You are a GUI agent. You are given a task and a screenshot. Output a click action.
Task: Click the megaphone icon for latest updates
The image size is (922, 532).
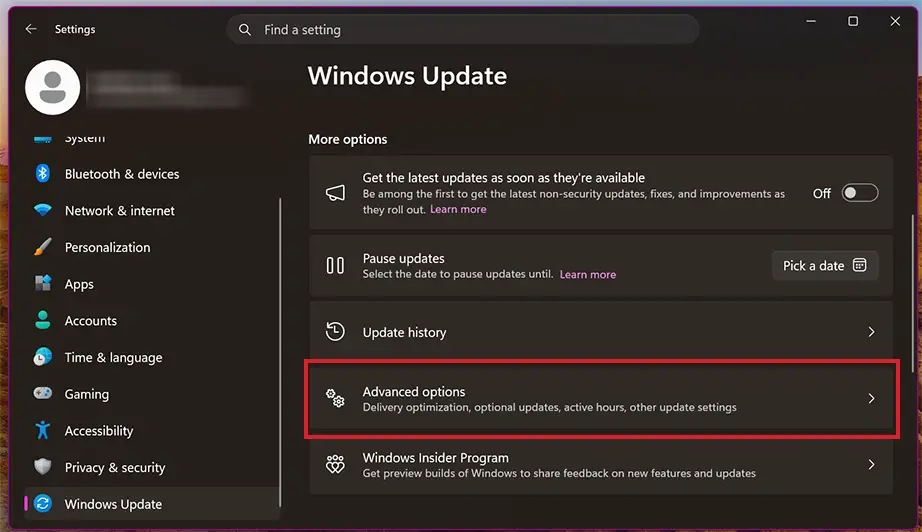click(x=335, y=193)
